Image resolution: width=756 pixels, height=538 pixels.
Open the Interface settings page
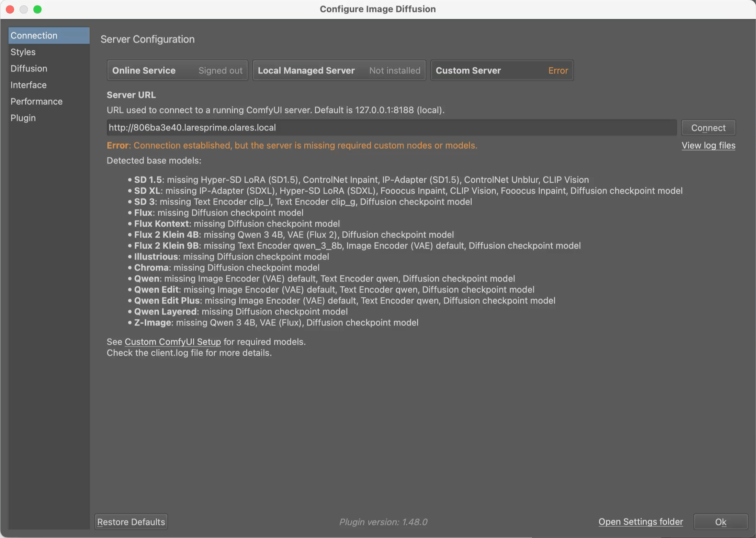(x=29, y=85)
